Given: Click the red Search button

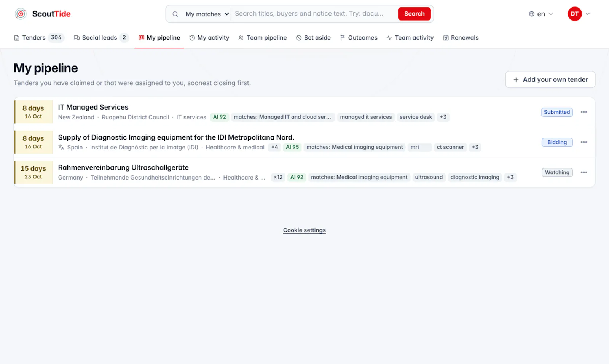Looking at the screenshot, I should (414, 14).
